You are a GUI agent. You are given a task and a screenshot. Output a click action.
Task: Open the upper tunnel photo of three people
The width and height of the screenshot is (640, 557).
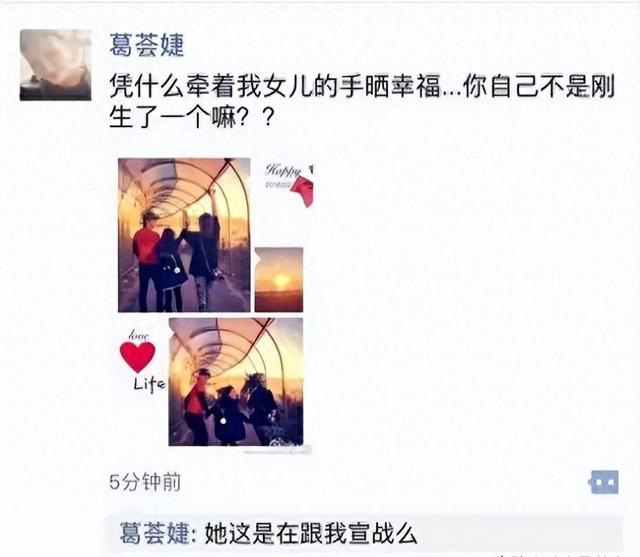pyautogui.click(x=184, y=235)
